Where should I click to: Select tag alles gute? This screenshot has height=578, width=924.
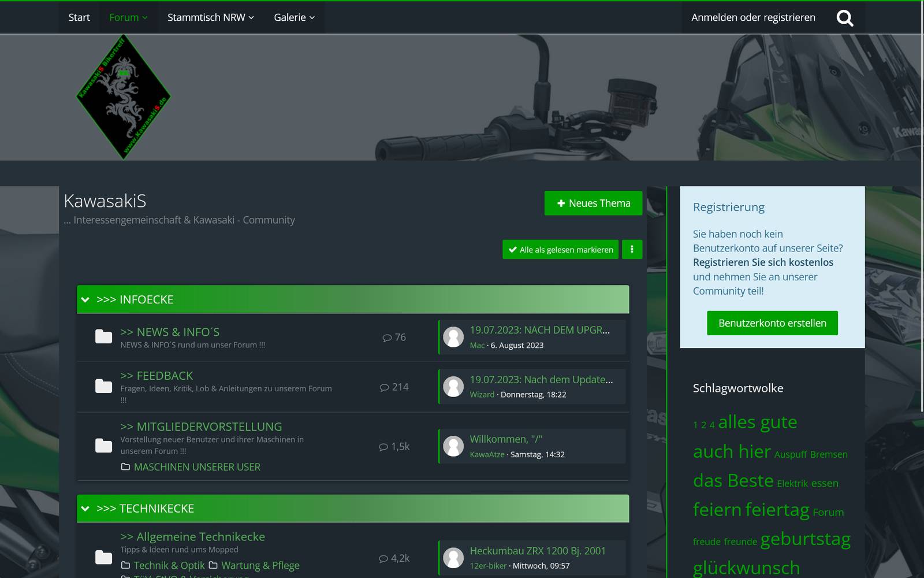pyautogui.click(x=758, y=422)
